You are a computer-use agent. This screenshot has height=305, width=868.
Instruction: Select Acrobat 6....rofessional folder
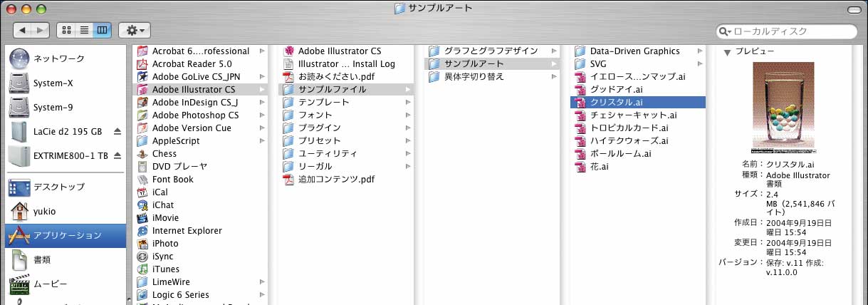point(201,51)
